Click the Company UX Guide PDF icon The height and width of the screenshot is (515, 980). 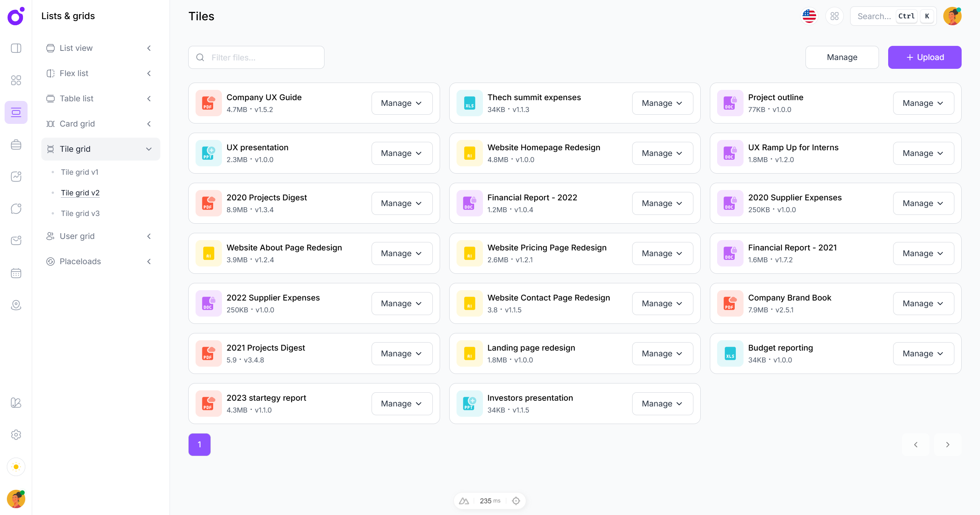click(209, 103)
